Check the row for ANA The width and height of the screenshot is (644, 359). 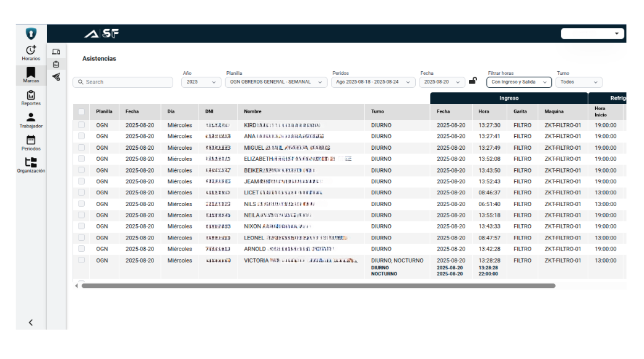[81, 136]
